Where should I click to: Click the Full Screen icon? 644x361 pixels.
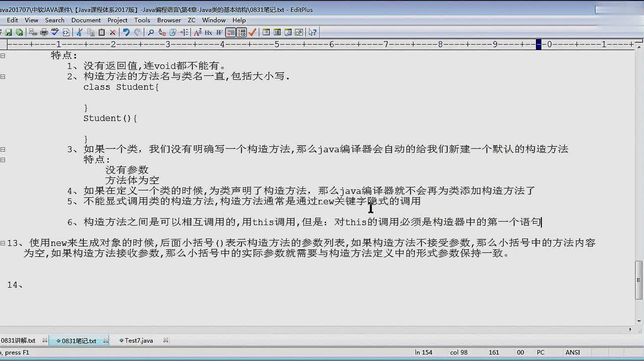[298, 32]
